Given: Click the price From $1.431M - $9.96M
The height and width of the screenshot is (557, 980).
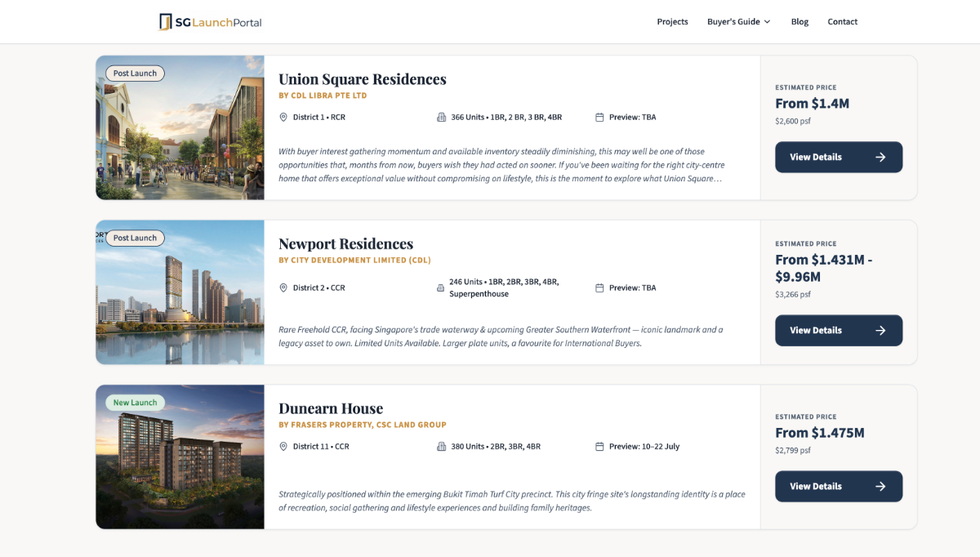Looking at the screenshot, I should (824, 269).
